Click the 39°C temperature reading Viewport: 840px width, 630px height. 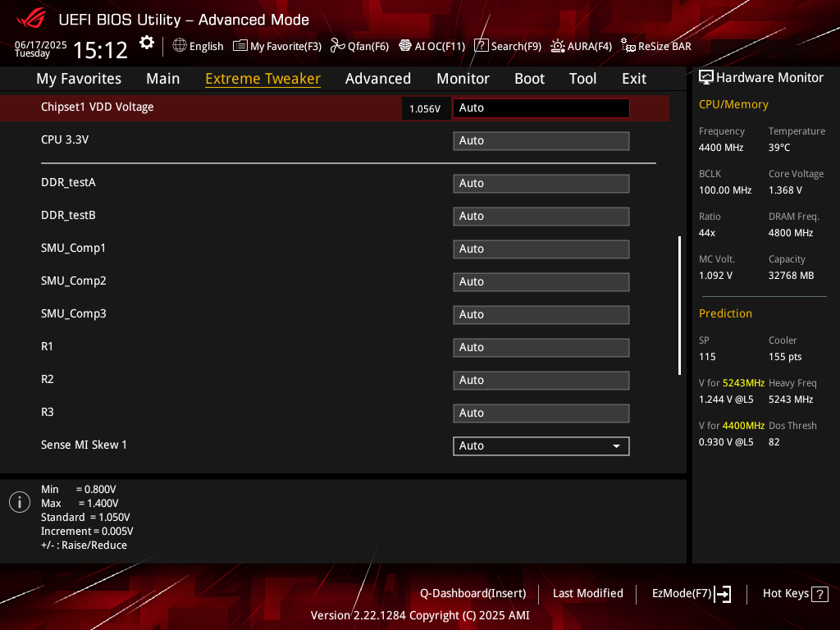[779, 148]
